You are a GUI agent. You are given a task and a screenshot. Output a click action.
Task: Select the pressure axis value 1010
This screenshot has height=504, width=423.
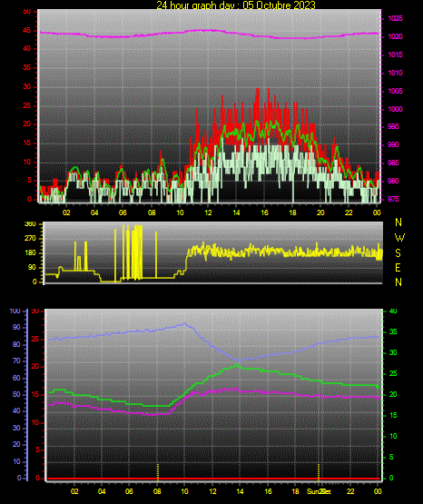[395, 73]
